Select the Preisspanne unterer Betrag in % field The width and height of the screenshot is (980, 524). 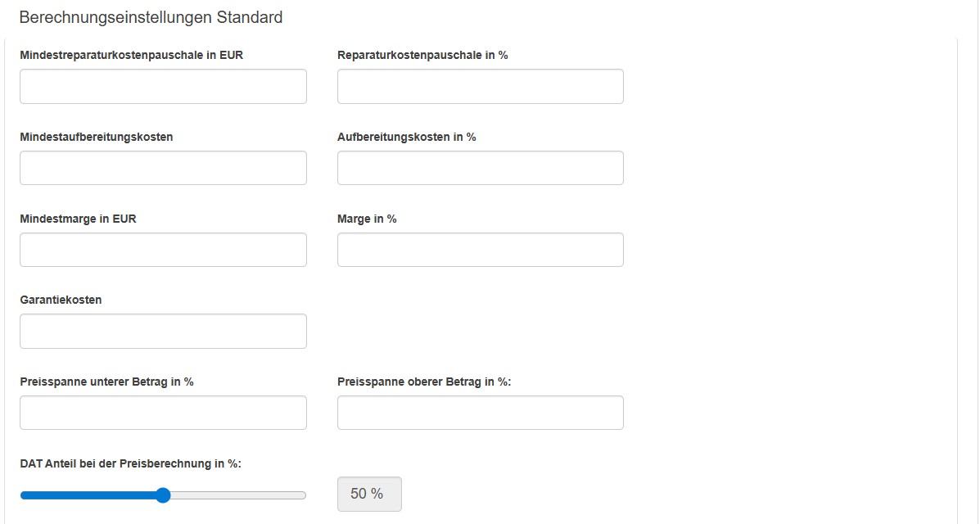coord(163,413)
